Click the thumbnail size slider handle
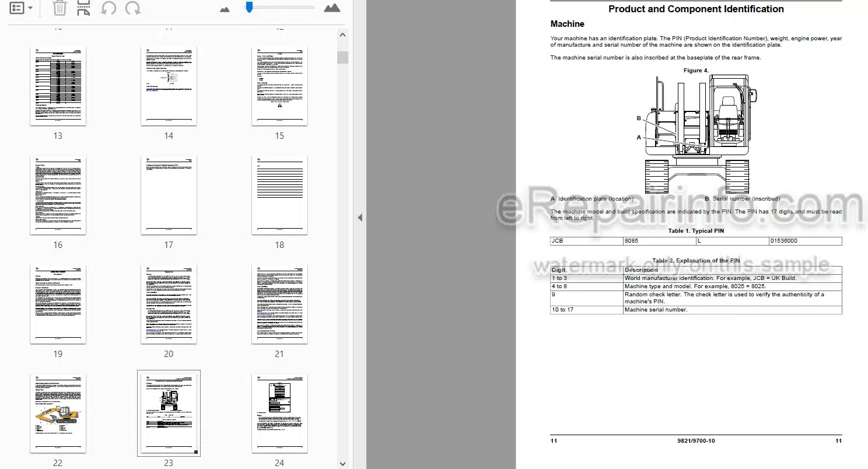 pyautogui.click(x=249, y=8)
